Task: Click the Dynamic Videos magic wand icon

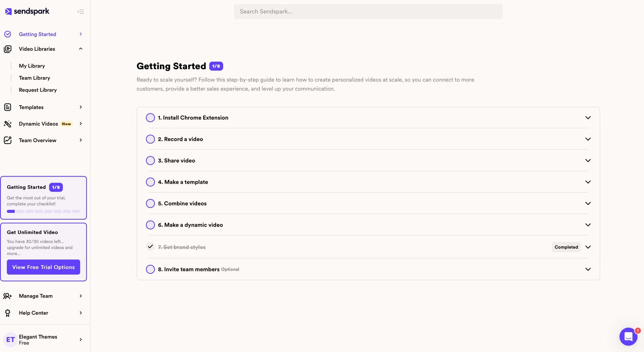Action: point(8,124)
